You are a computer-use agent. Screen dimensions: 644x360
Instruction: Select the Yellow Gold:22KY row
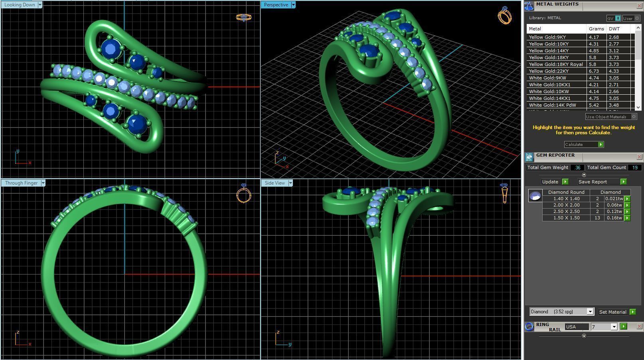tap(581, 71)
